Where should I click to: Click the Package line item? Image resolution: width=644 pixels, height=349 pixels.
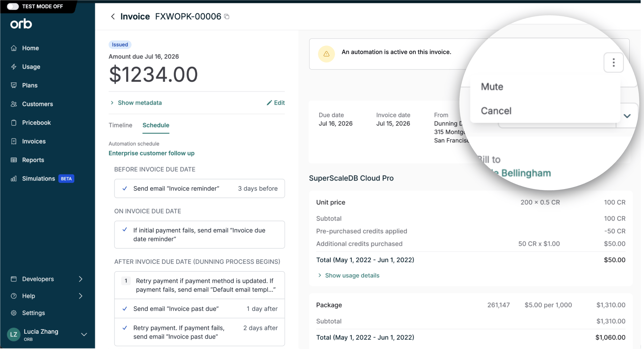[471, 305]
